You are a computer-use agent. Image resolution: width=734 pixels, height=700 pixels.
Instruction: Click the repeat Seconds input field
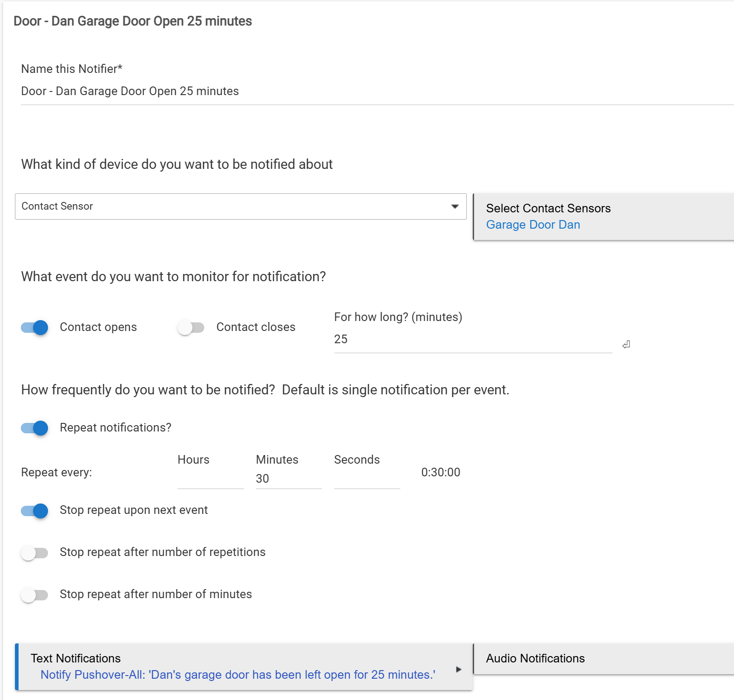coord(367,479)
